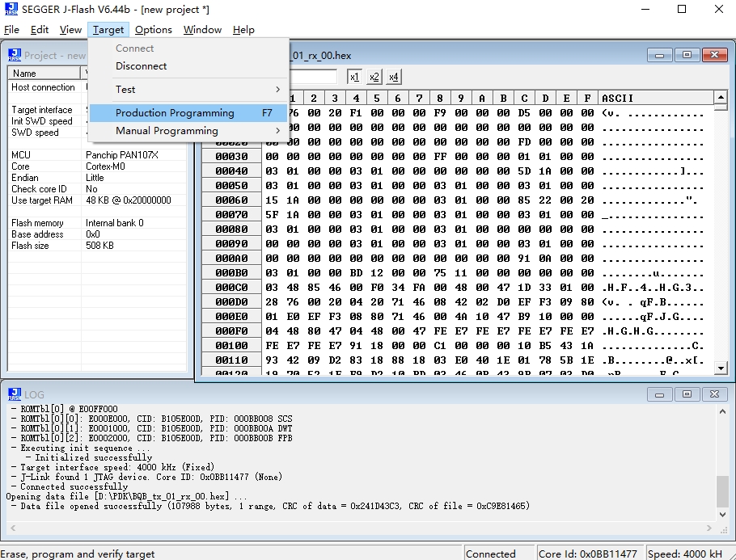Click the Opening data file log line

point(126,496)
